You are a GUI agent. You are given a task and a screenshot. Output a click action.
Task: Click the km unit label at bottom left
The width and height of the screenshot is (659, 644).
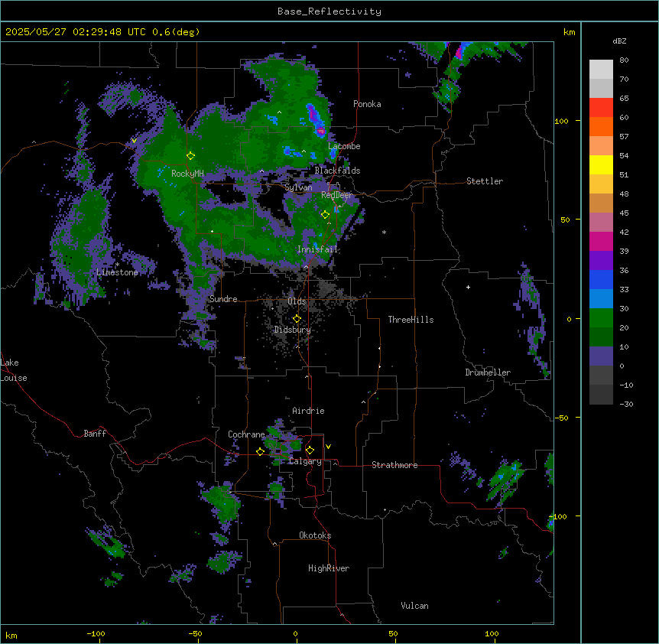pyautogui.click(x=11, y=635)
